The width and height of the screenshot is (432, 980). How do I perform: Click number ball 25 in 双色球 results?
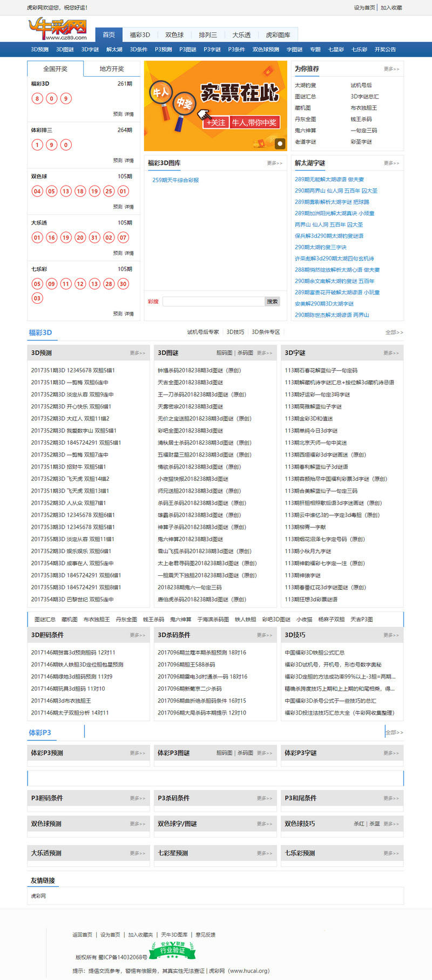[x=109, y=191]
